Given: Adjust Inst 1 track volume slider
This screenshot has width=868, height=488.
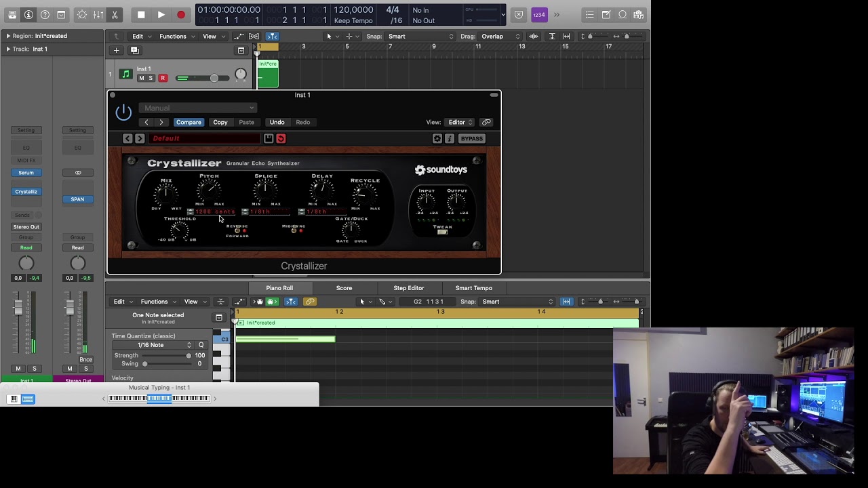Looking at the screenshot, I should point(201,78).
